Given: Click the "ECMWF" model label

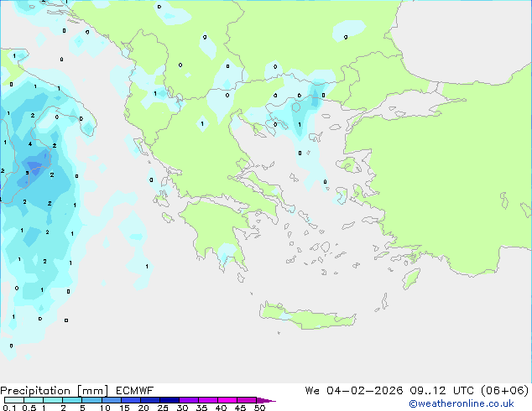Looking at the screenshot, I should 135,391.
